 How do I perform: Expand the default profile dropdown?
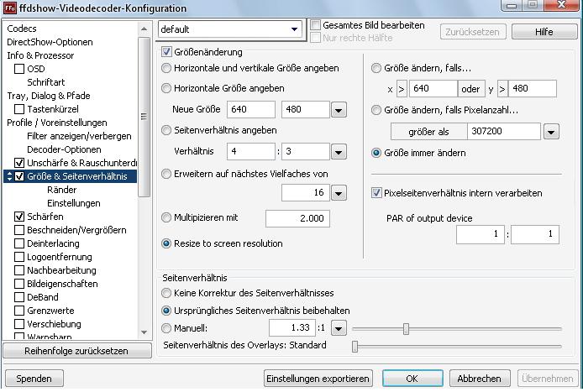(295, 29)
